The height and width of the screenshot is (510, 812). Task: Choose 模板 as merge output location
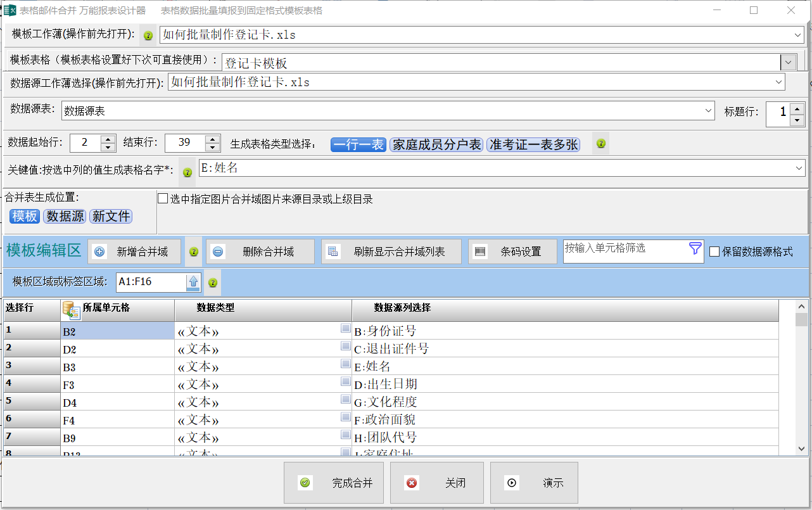coord(25,216)
